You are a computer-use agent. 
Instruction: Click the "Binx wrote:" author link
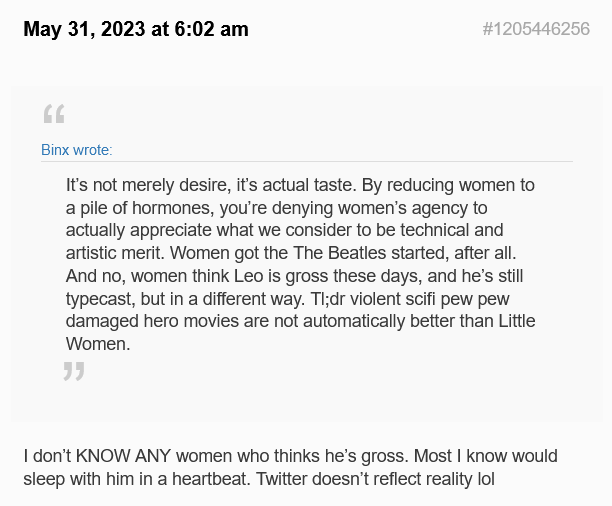76,150
